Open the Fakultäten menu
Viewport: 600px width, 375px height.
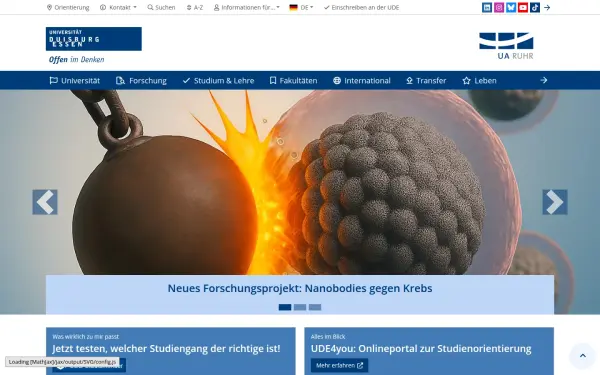(293, 80)
